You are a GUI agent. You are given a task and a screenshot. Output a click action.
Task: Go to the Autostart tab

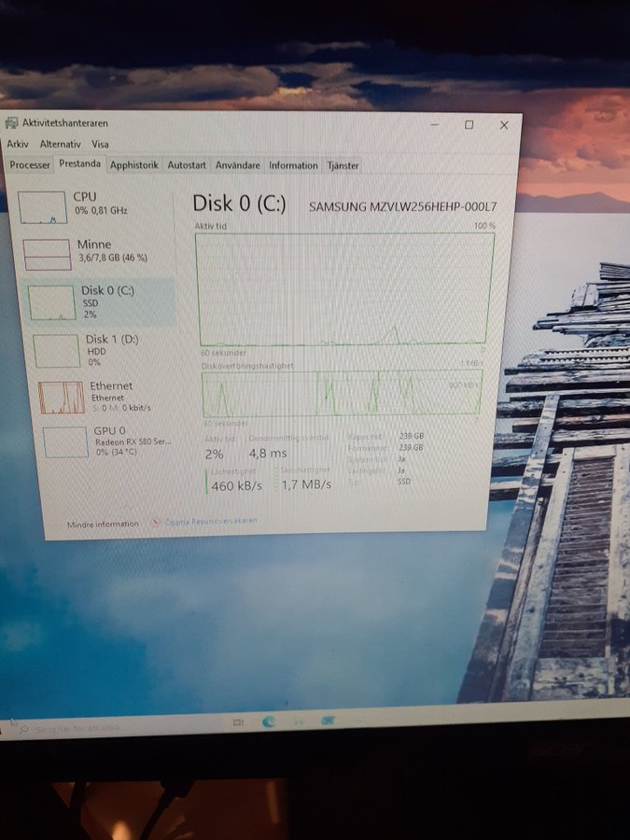187,165
